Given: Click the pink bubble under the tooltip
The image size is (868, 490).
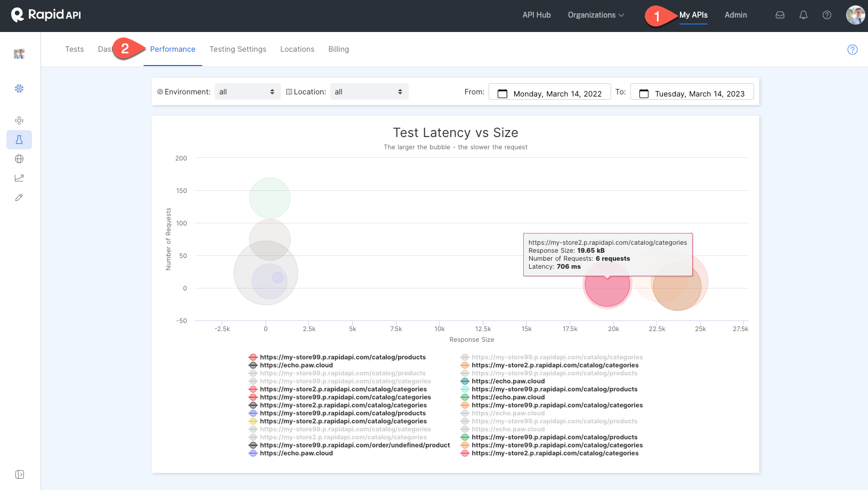Looking at the screenshot, I should tap(607, 285).
